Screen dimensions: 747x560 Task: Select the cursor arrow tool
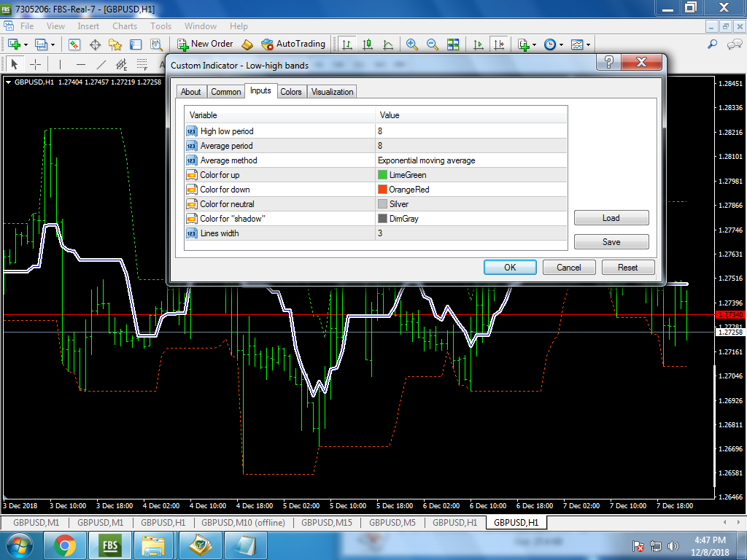[x=15, y=64]
